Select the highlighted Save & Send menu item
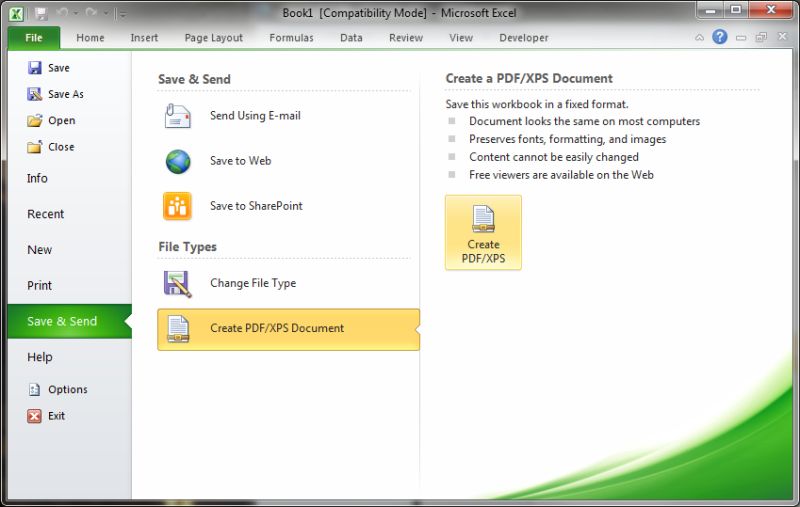This screenshot has width=800, height=507. tap(70, 321)
